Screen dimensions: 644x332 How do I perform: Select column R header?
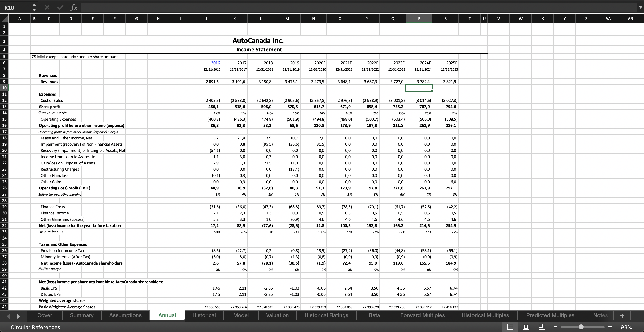point(419,19)
